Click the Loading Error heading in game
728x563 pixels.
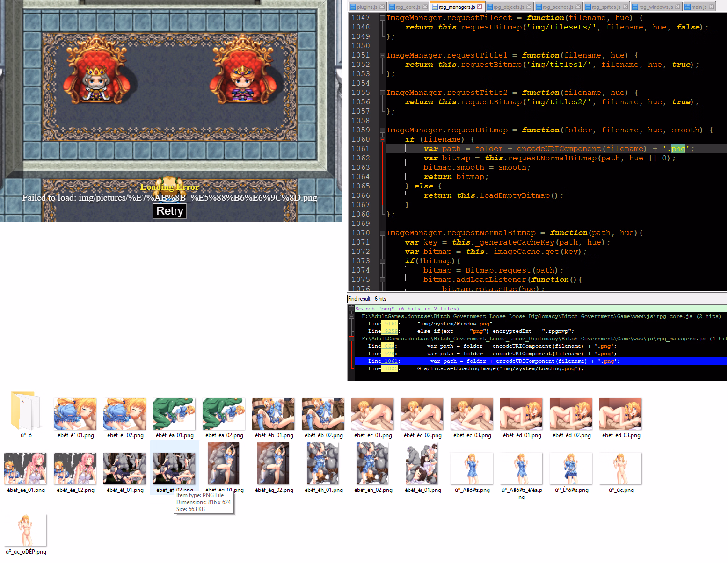[x=170, y=187]
